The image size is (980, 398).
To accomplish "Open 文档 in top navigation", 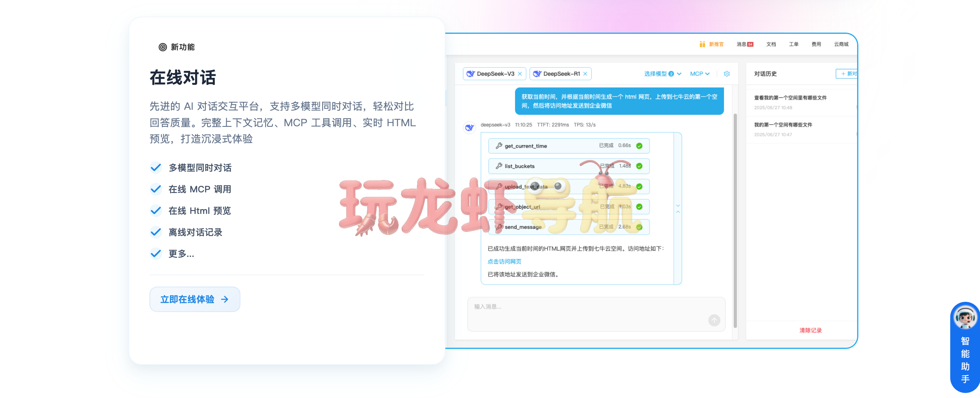I will [x=771, y=44].
